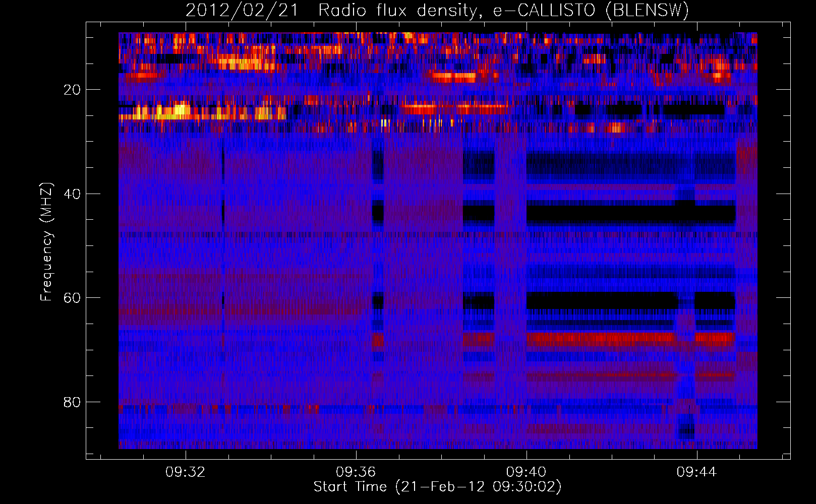Click the '09:32' time axis label
The width and height of the screenshot is (816, 504).
(x=186, y=472)
